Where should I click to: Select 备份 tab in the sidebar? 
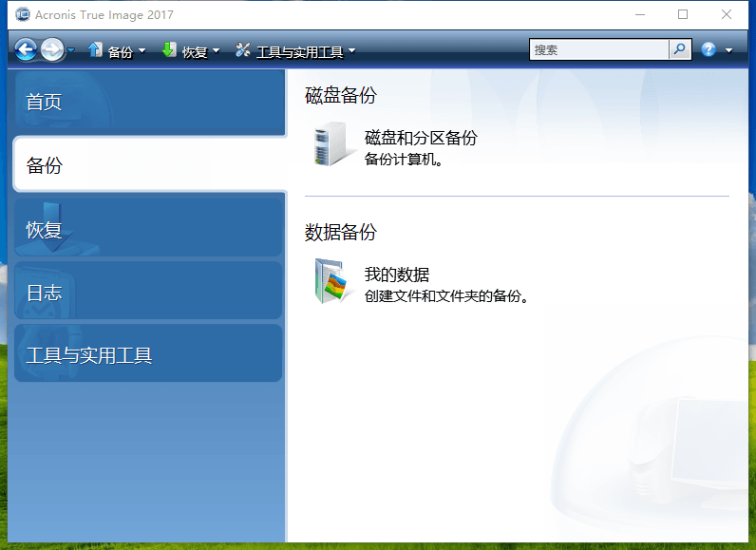coord(149,165)
